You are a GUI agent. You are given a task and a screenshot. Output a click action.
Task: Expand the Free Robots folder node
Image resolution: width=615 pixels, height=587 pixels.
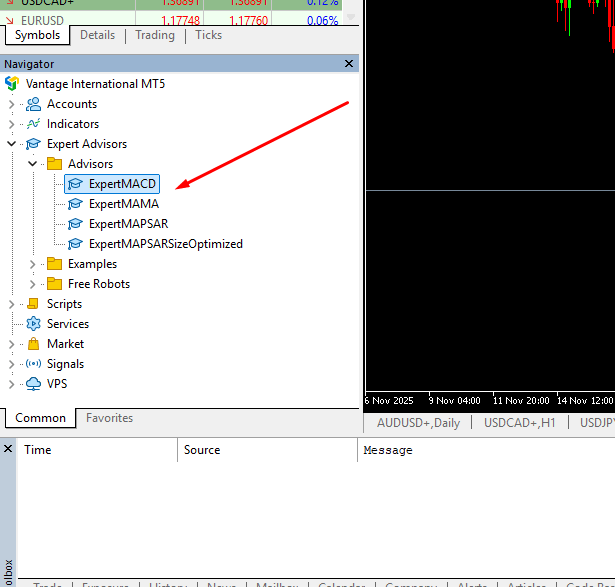(x=33, y=284)
